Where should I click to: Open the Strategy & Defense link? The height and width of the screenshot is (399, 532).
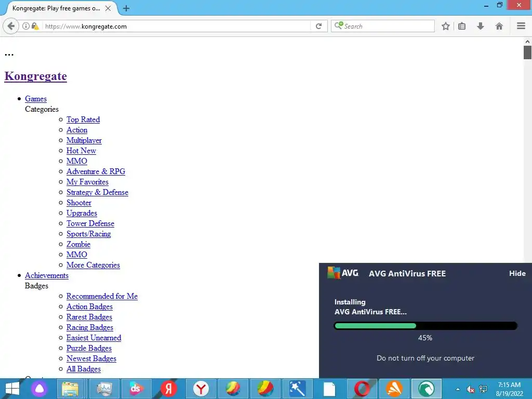point(97,192)
